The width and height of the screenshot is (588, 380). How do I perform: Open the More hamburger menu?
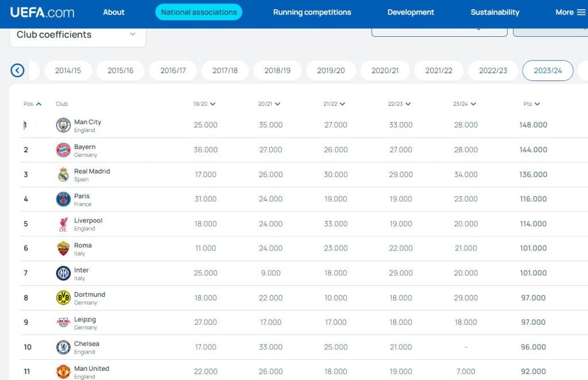click(570, 12)
